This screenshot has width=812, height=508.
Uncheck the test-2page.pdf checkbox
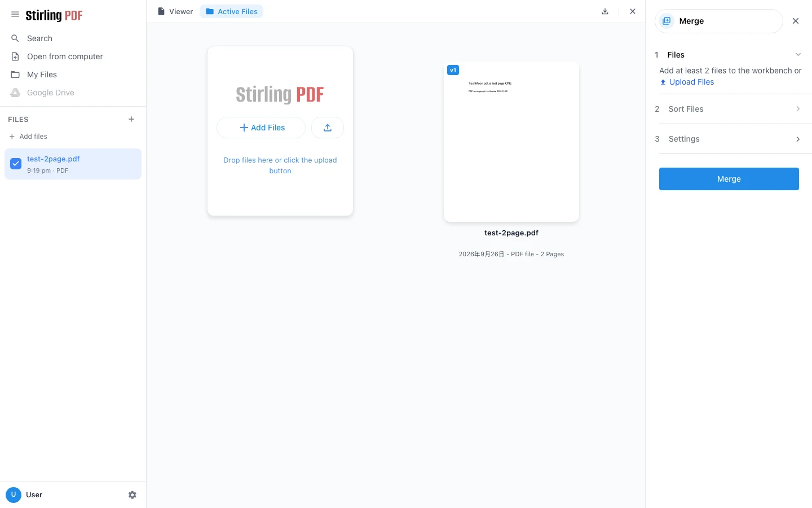[16, 164]
